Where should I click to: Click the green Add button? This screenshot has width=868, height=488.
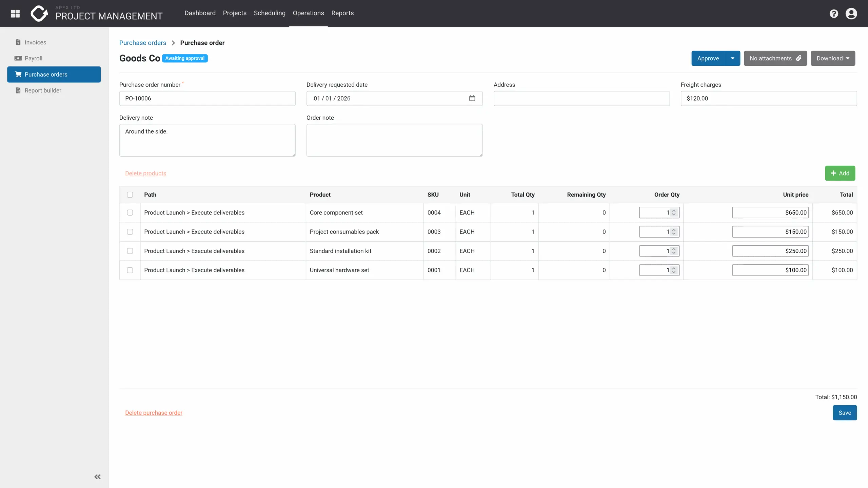pyautogui.click(x=840, y=173)
